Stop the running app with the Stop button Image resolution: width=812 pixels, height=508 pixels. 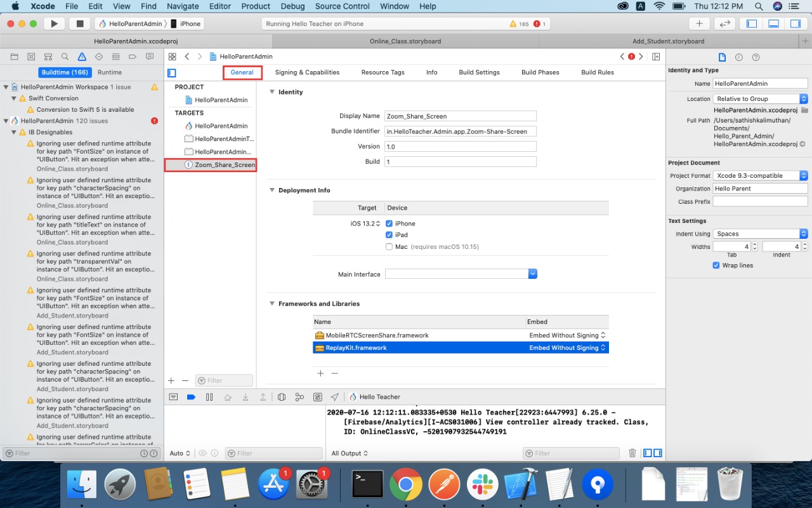pyautogui.click(x=80, y=23)
